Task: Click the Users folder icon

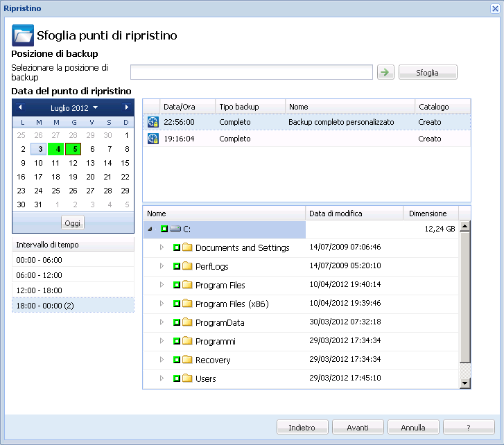Action: point(187,378)
